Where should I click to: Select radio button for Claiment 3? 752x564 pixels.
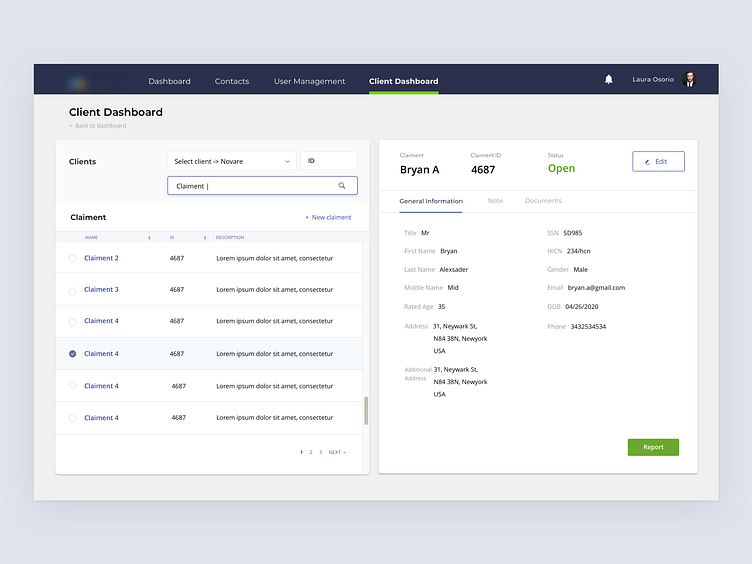pyautogui.click(x=72, y=291)
